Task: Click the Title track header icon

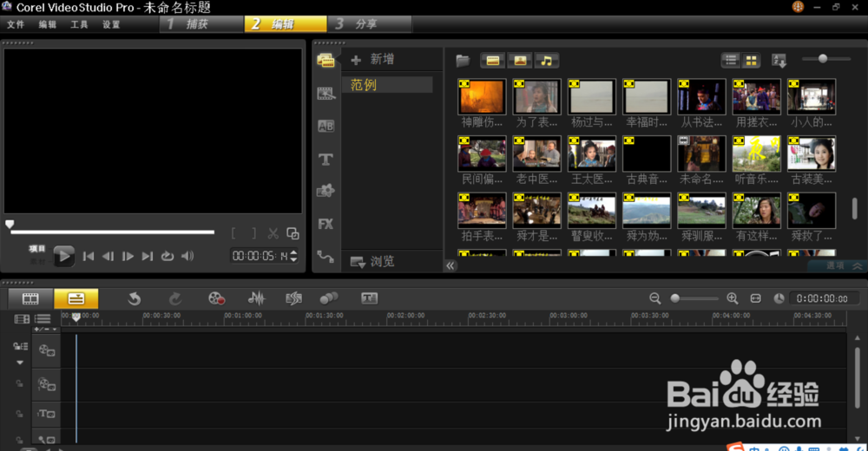Action: click(47, 414)
